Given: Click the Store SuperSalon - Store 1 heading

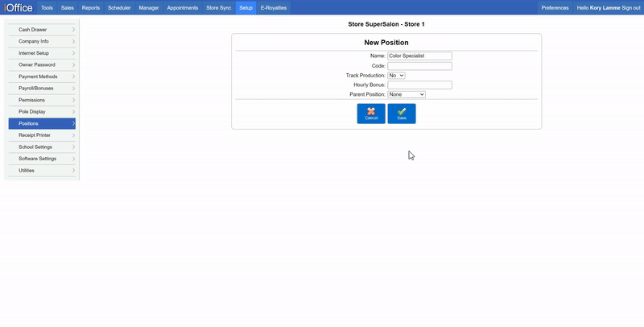Looking at the screenshot, I should [386, 24].
